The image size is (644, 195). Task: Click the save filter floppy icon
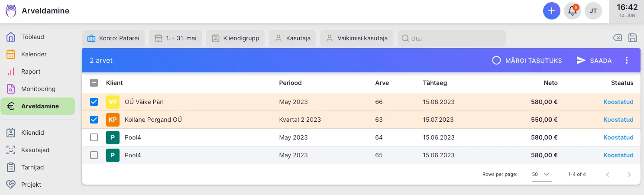[632, 38]
